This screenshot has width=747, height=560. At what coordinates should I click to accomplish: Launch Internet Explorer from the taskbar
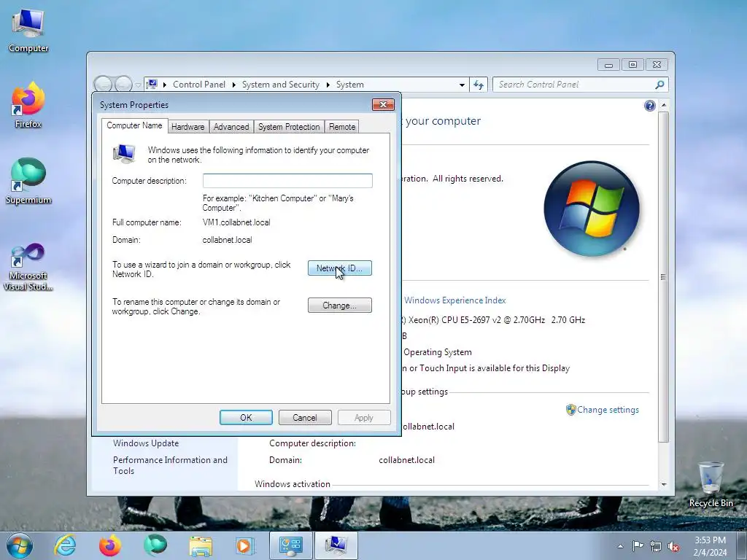click(65, 545)
